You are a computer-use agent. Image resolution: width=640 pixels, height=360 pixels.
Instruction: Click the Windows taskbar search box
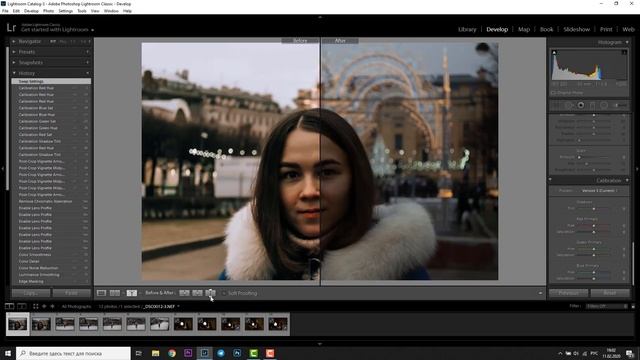click(73, 353)
